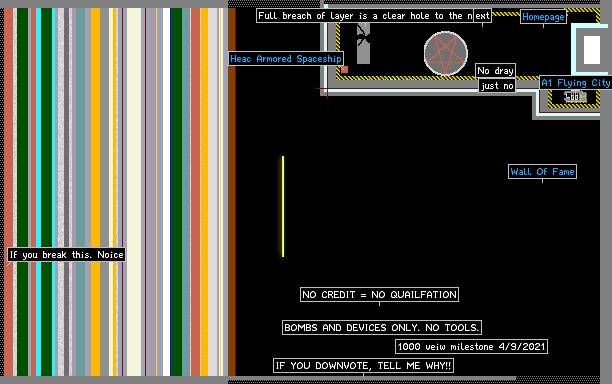Click the small red square near spaceship label

click(x=344, y=69)
